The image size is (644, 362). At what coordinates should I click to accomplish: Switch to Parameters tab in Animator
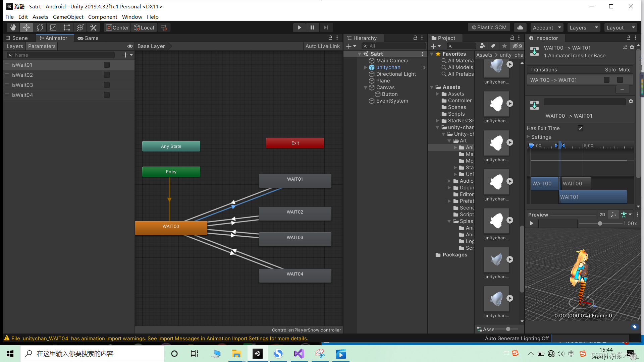pyautogui.click(x=42, y=46)
